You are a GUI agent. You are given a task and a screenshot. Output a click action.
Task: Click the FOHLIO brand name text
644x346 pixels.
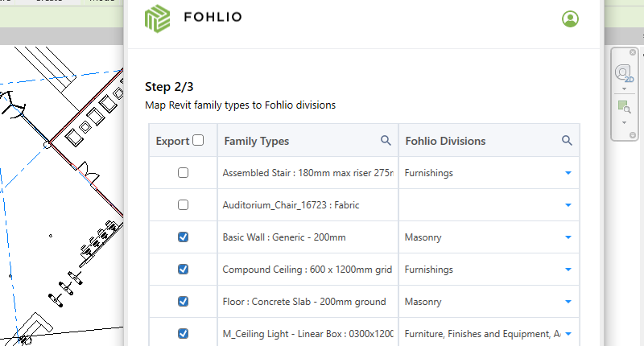pyautogui.click(x=213, y=17)
